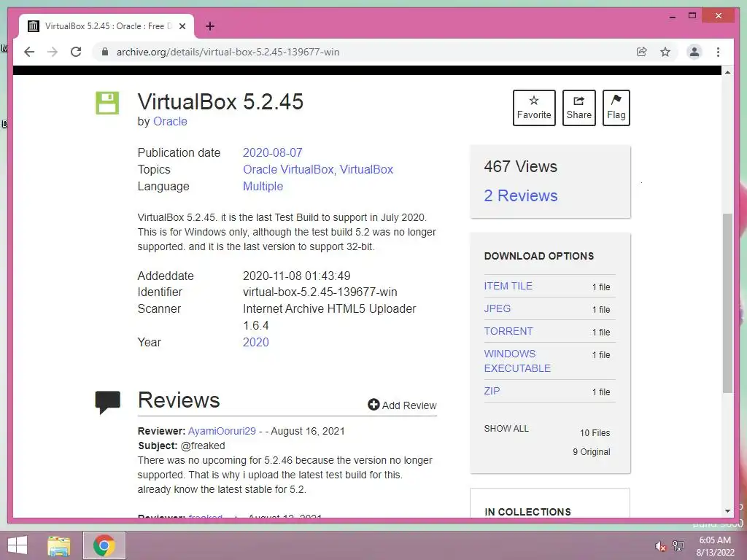Select the VirtualBox 5.2.45 browser tab

107,26
